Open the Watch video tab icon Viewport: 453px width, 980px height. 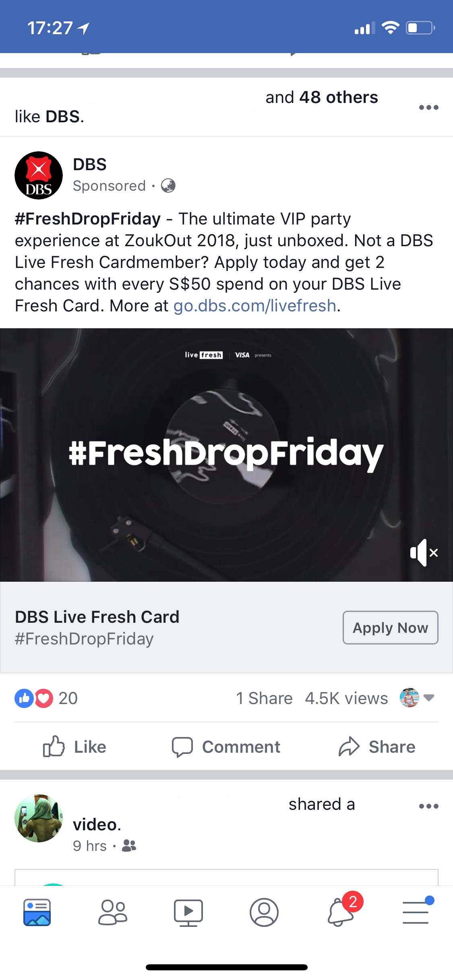point(188,913)
